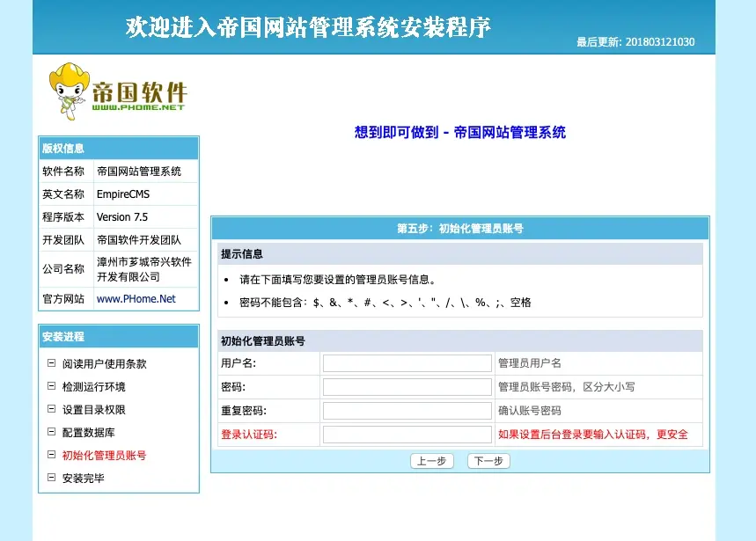The image size is (756, 541).
Task: Click the 请在下面填写您要设置的管理员账号信息 tip
Action: 337,280
